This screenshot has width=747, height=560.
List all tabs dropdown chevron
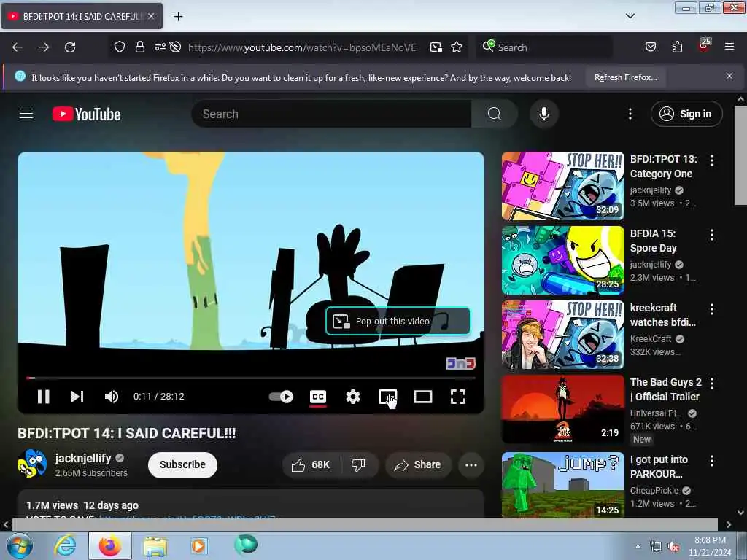click(630, 16)
